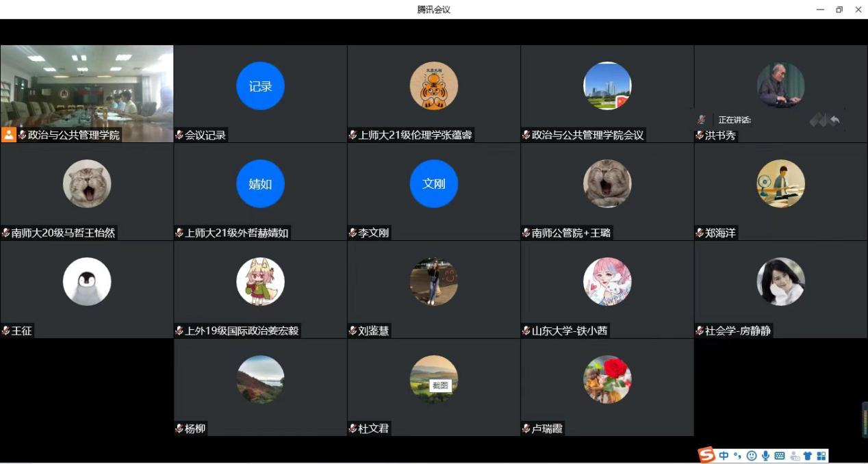Open the Sogou skin (shirt) icon
Screen dimensions: 868x464
(808, 456)
